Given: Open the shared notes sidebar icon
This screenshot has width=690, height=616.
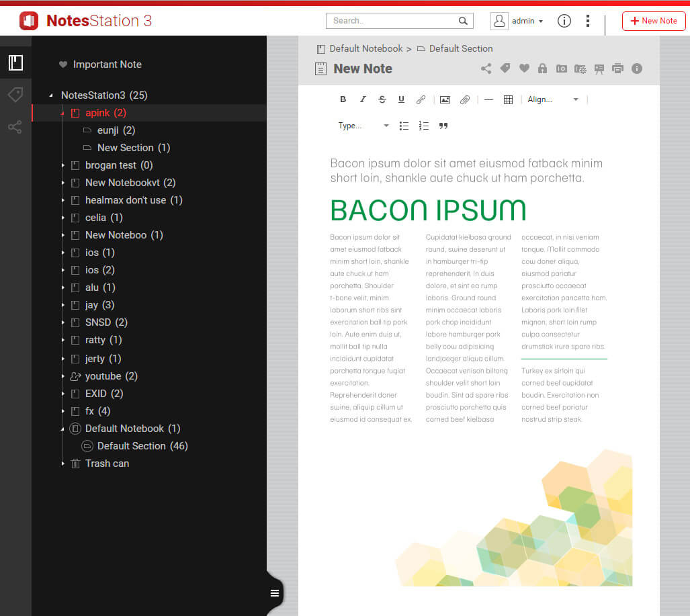Looking at the screenshot, I should tap(15, 127).
